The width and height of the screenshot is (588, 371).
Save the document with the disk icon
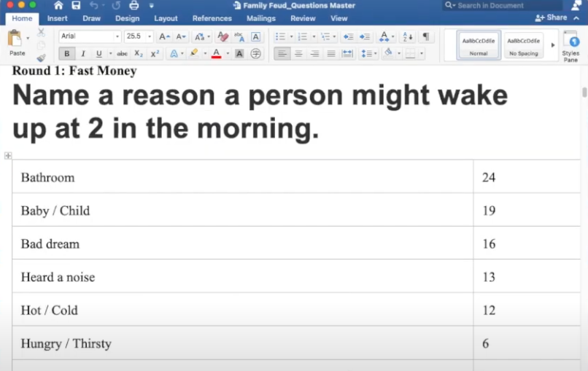pos(76,5)
